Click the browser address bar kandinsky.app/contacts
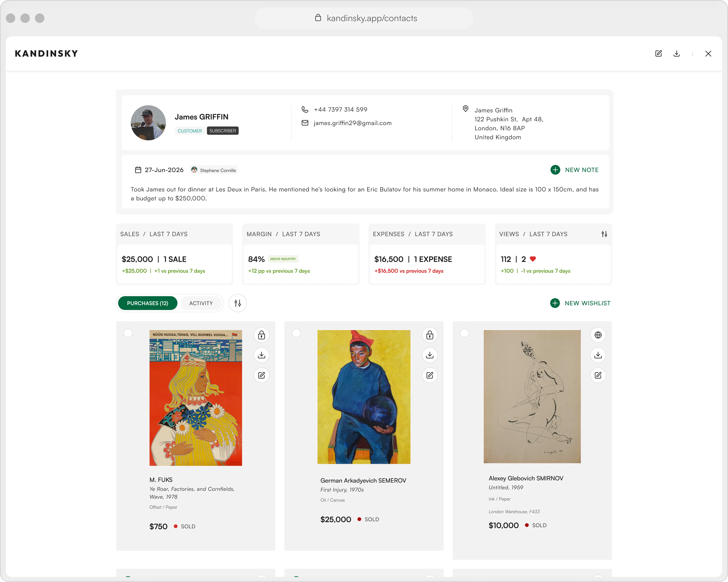 click(x=364, y=18)
